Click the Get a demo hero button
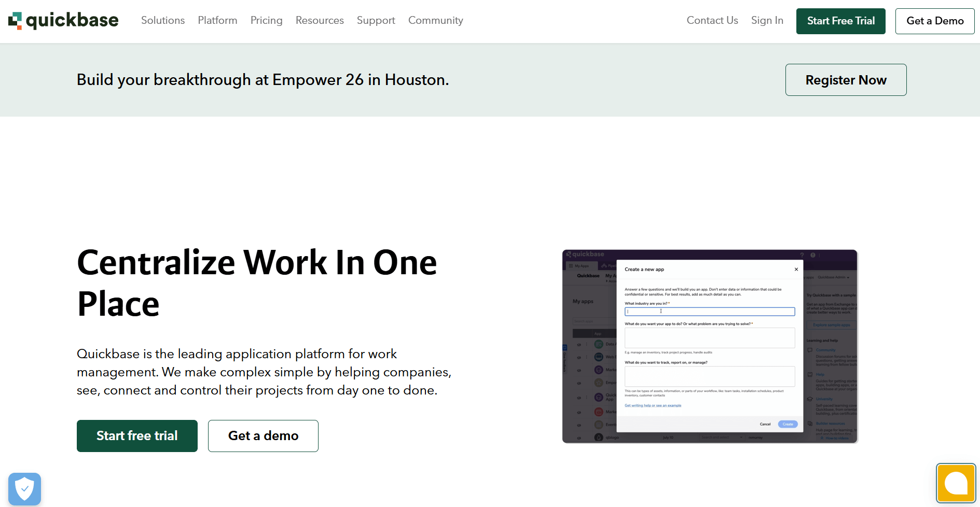This screenshot has width=980, height=507. coord(263,436)
